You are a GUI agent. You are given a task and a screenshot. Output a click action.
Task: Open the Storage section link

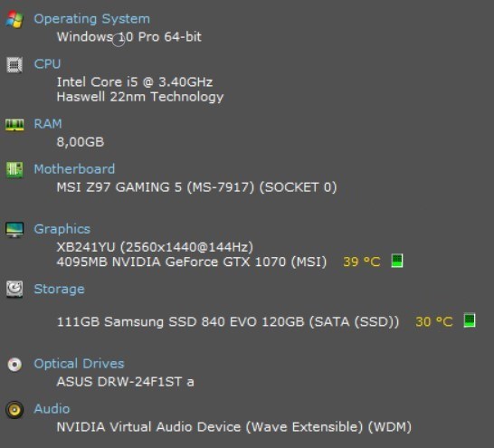pyautogui.click(x=59, y=290)
